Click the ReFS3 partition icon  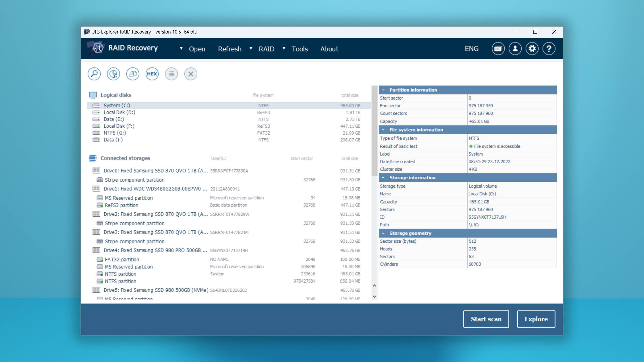tap(100, 205)
